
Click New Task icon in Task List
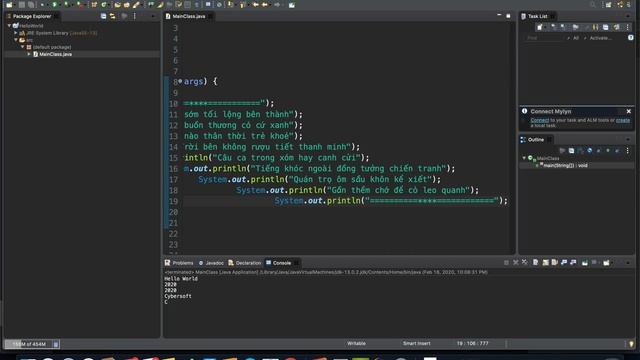540,27
